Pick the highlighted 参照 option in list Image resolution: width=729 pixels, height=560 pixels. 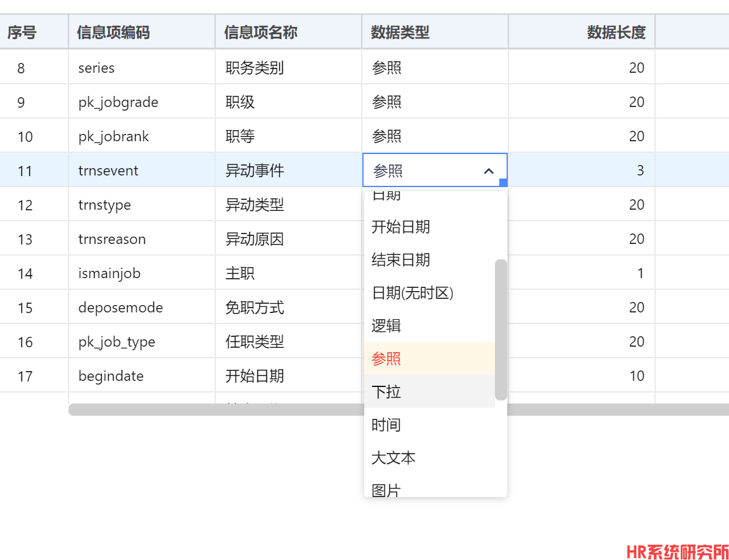tap(386, 358)
